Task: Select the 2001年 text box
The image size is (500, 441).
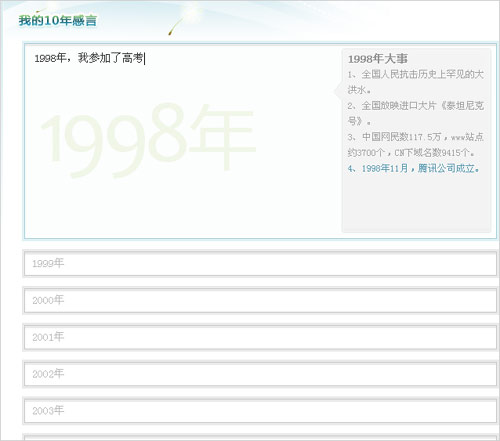Action: tap(260, 337)
